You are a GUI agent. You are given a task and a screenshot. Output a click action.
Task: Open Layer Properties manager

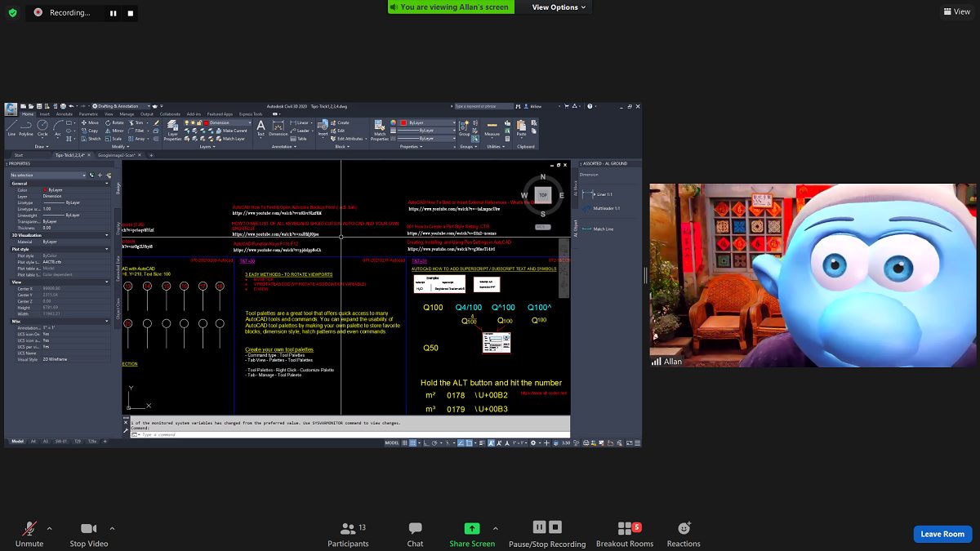coord(172,131)
